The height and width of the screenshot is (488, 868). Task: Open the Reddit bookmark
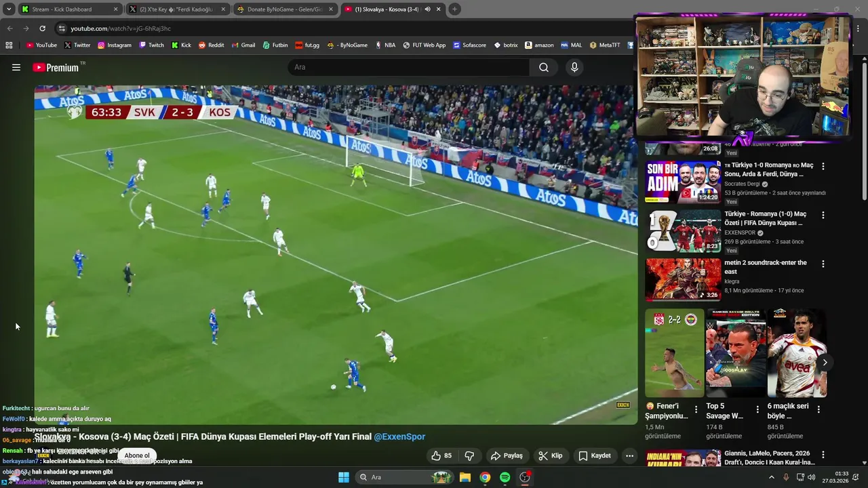point(211,45)
